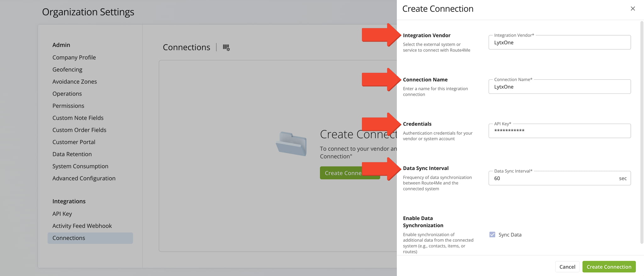644x276 pixels.
Task: Close the Create Connection panel
Action: pos(633,9)
